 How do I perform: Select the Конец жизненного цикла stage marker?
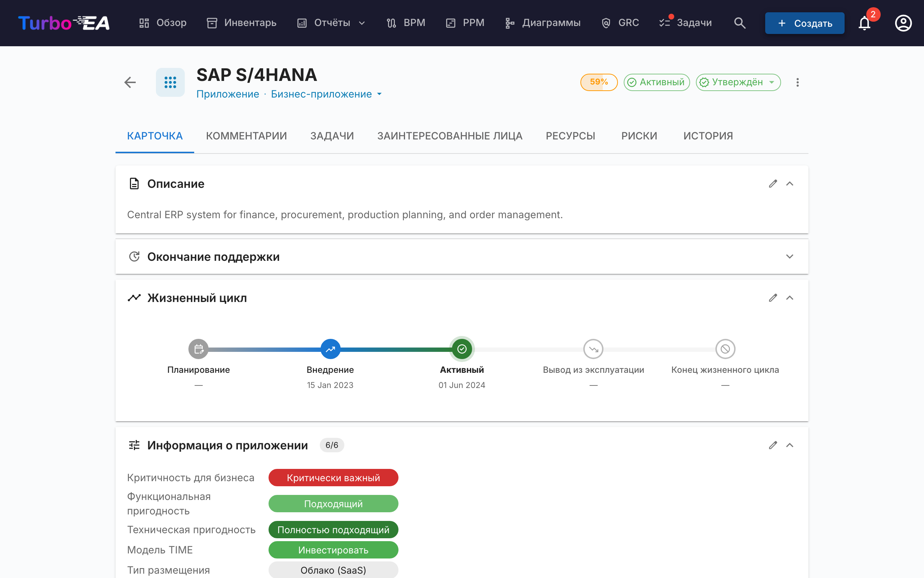pos(725,349)
